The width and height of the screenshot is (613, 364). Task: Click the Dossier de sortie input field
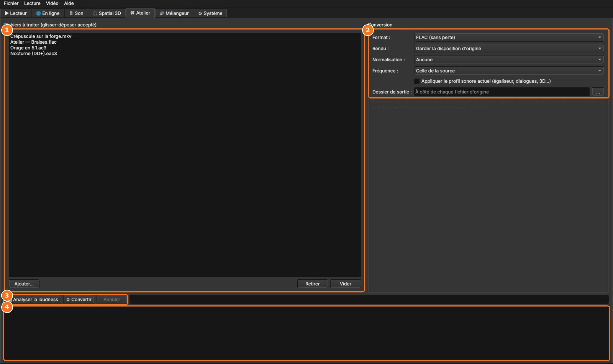coord(502,92)
